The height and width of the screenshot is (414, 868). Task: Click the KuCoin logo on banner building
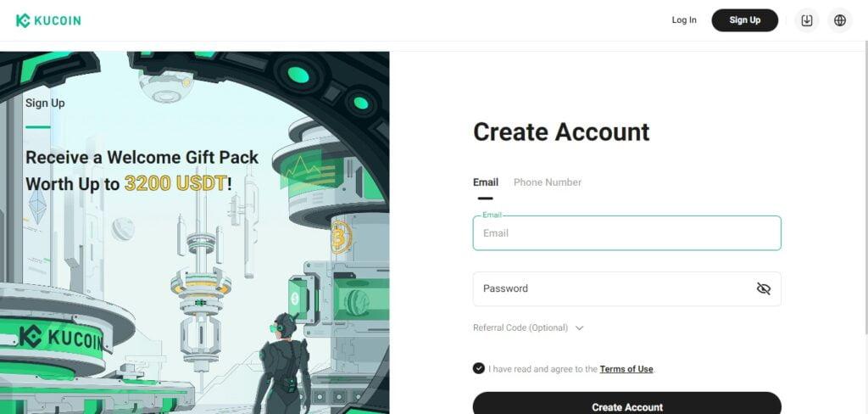pyautogui.click(x=60, y=338)
